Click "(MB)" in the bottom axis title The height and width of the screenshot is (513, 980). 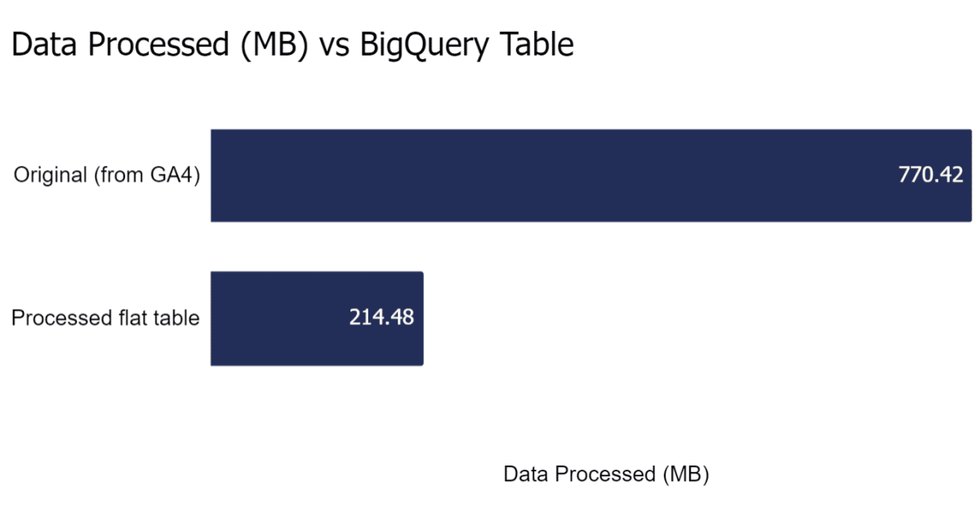pyautogui.click(x=685, y=475)
